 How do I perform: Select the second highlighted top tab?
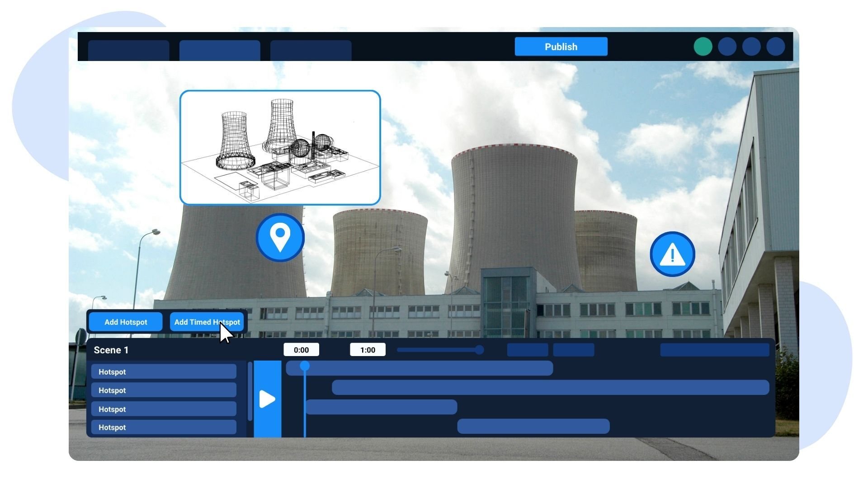click(220, 51)
